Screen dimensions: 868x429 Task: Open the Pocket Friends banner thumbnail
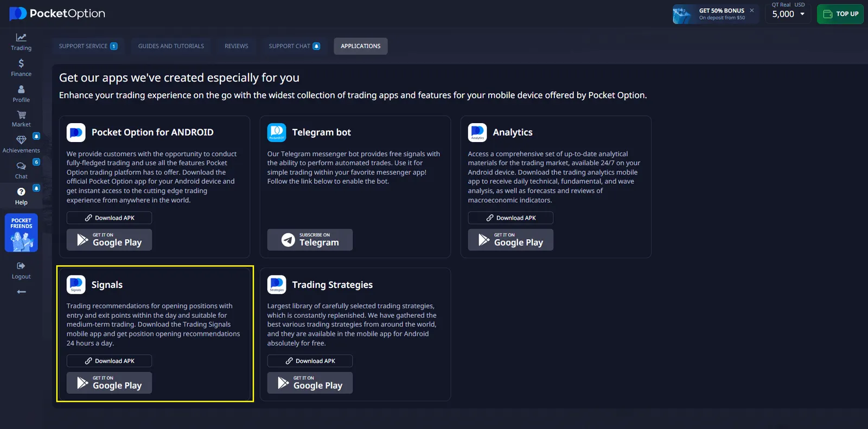(21, 233)
